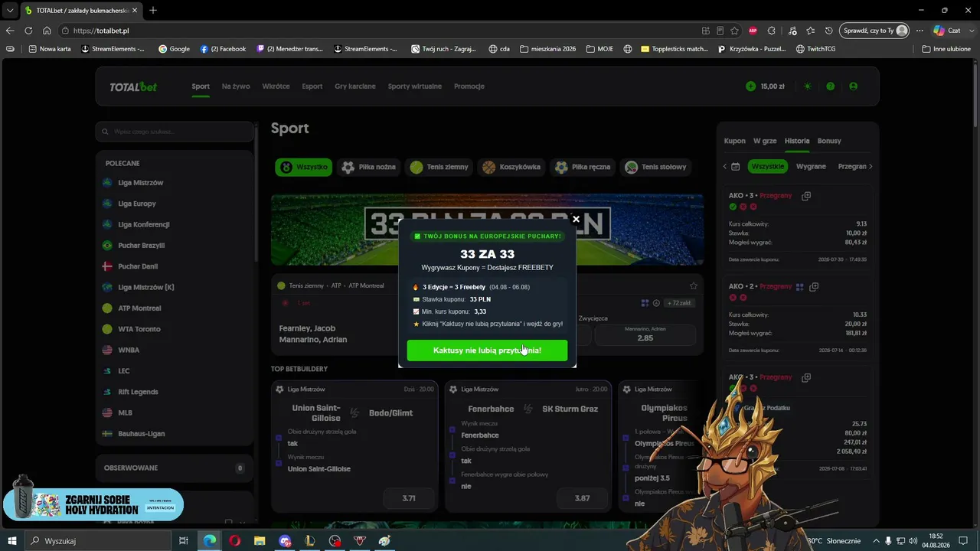Open the user account profile icon

(x=853, y=86)
